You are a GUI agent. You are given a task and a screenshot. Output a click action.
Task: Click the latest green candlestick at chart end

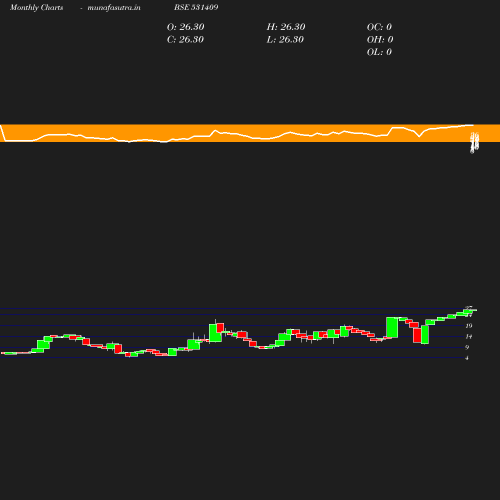pos(470,310)
